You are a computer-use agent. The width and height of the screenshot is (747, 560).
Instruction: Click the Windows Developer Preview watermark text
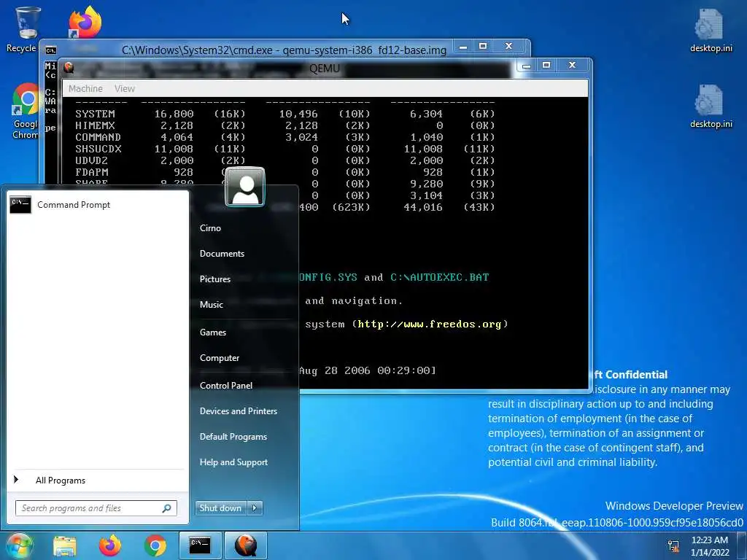coord(673,506)
